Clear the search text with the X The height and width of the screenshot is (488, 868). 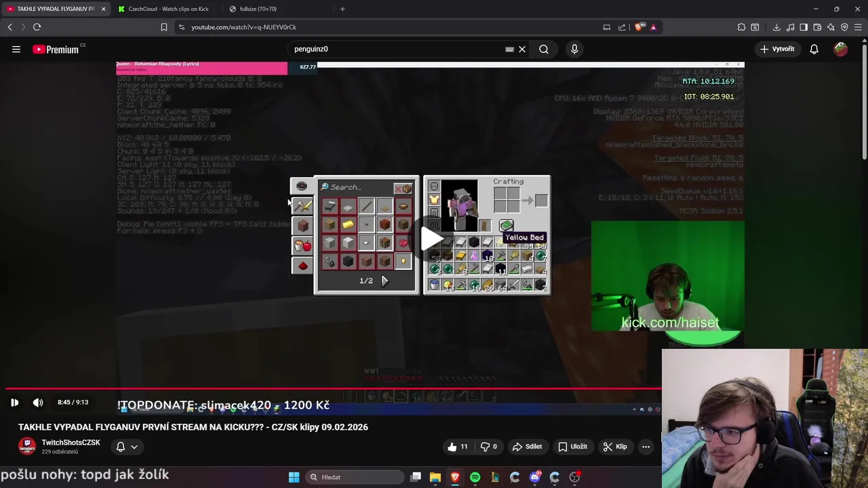tap(522, 49)
